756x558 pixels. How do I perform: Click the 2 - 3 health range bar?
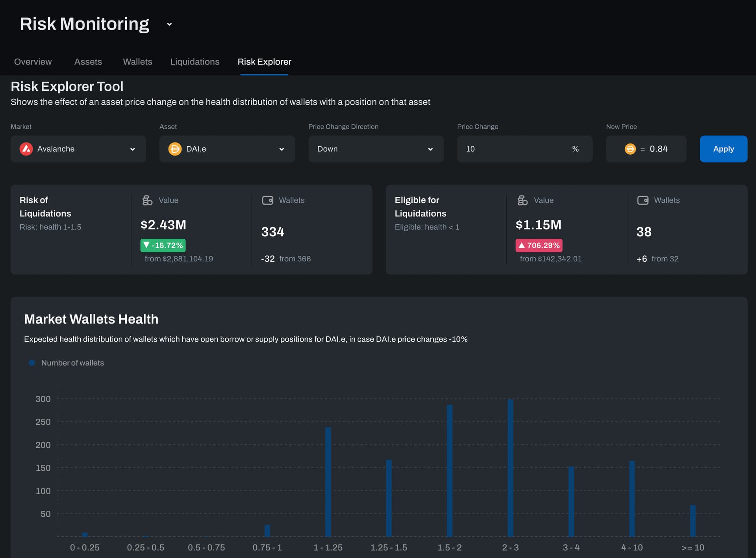pyautogui.click(x=510, y=468)
